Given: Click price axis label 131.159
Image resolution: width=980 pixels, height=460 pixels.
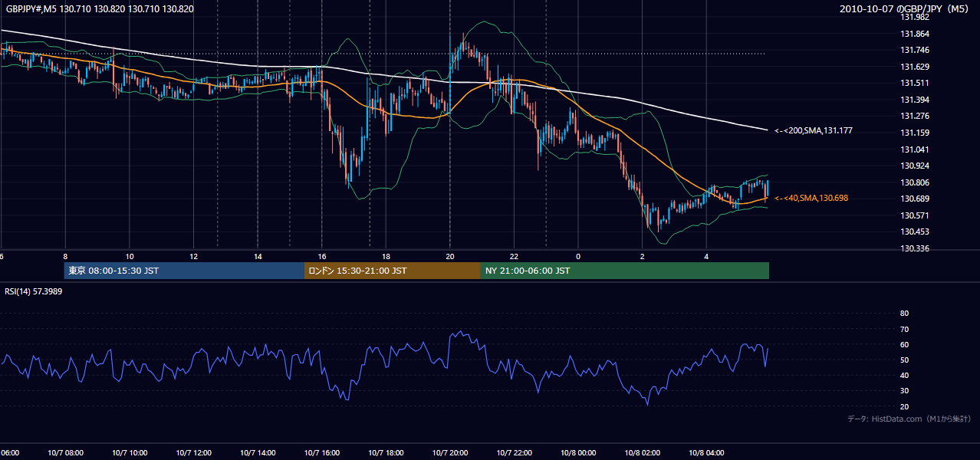Looking at the screenshot, I should click(913, 133).
